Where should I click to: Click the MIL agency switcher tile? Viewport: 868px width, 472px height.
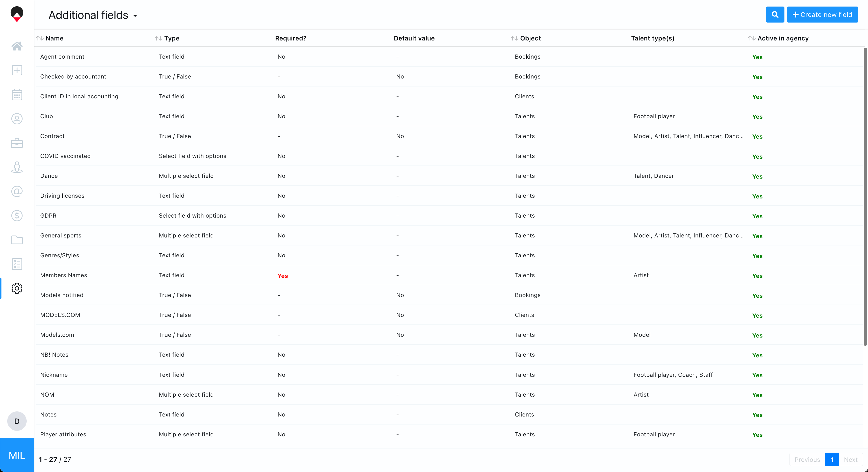[x=17, y=455]
